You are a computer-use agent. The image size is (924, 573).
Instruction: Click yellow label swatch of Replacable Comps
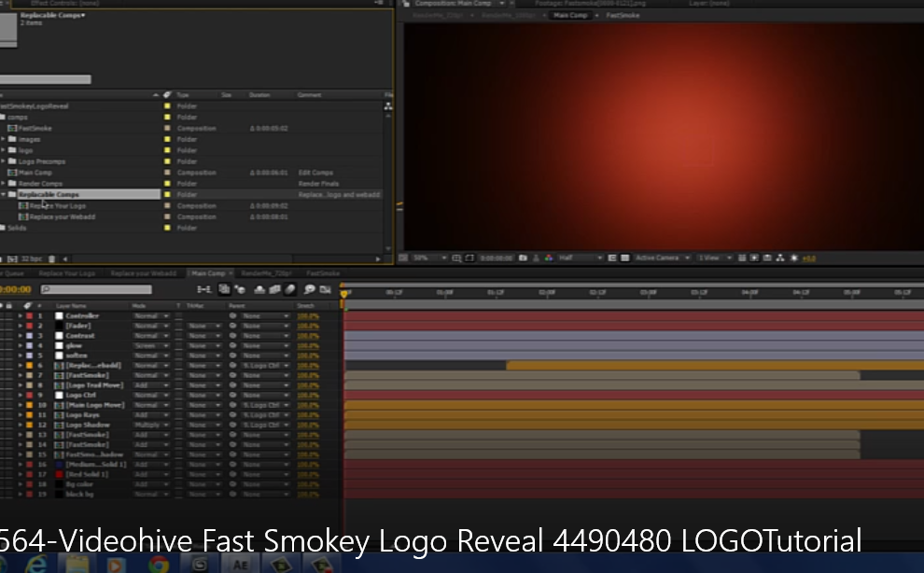pyautogui.click(x=167, y=194)
